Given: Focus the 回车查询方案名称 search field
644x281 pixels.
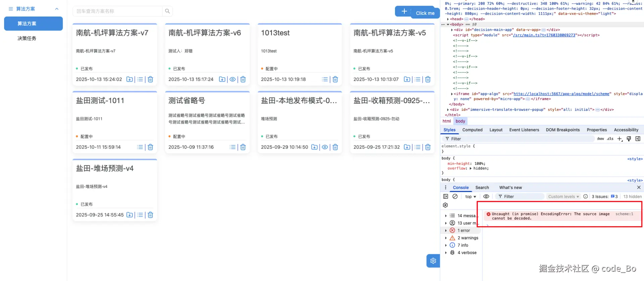Looking at the screenshot, I should pyautogui.click(x=117, y=11).
